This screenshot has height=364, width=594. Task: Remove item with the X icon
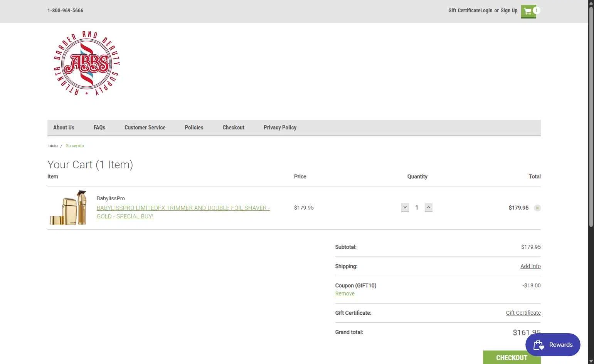[x=537, y=208]
